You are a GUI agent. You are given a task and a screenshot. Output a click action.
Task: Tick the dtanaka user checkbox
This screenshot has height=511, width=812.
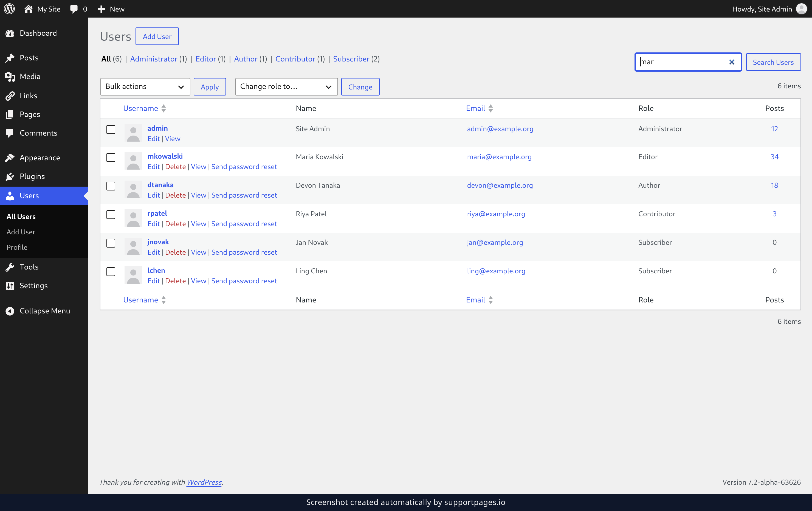pyautogui.click(x=111, y=186)
